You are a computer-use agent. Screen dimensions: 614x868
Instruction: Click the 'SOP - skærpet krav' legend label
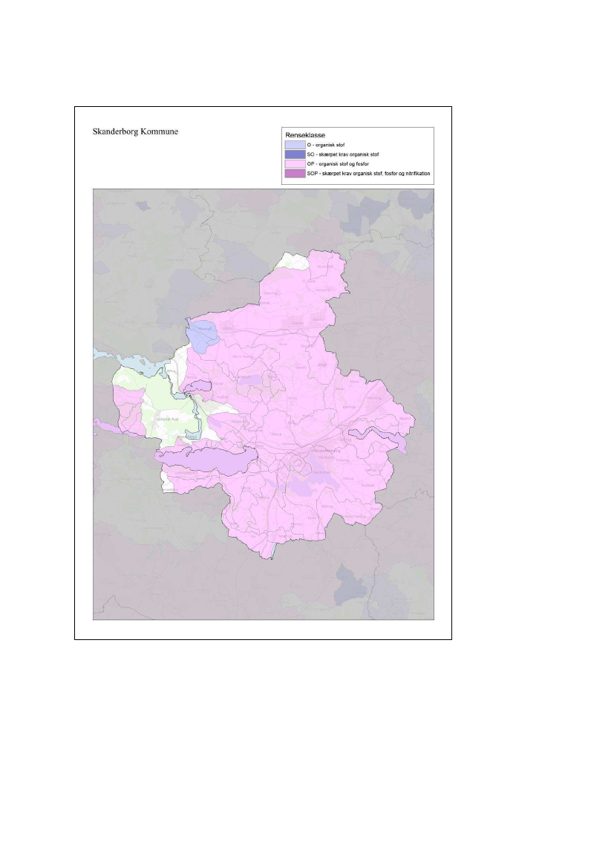369,173
